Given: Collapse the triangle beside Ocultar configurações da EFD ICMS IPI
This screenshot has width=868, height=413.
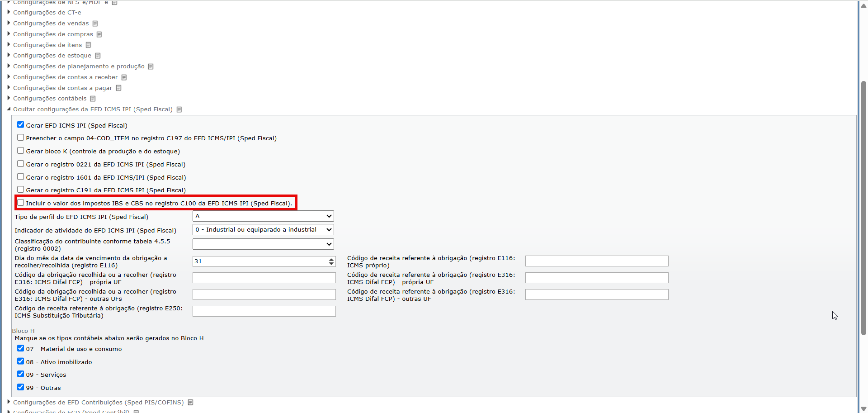Looking at the screenshot, I should [x=9, y=109].
